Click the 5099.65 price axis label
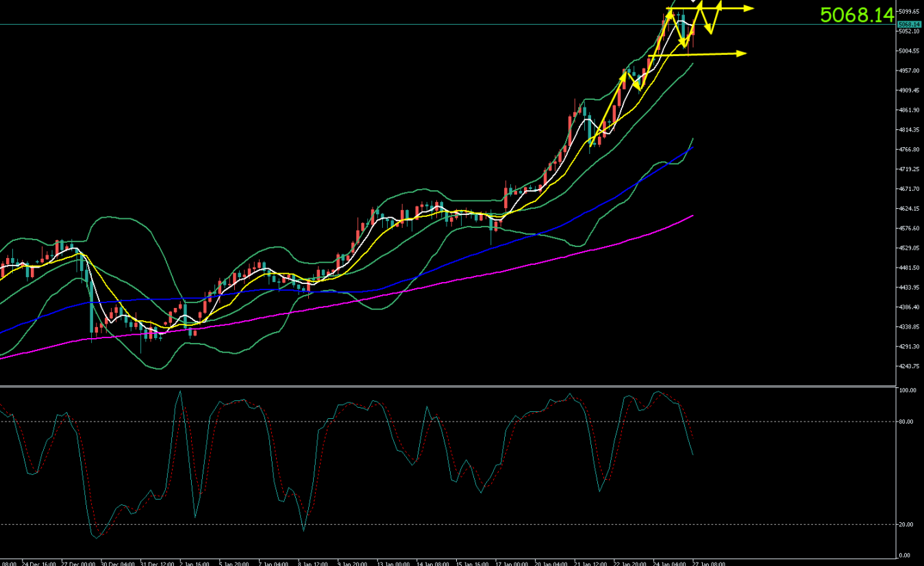 909,12
